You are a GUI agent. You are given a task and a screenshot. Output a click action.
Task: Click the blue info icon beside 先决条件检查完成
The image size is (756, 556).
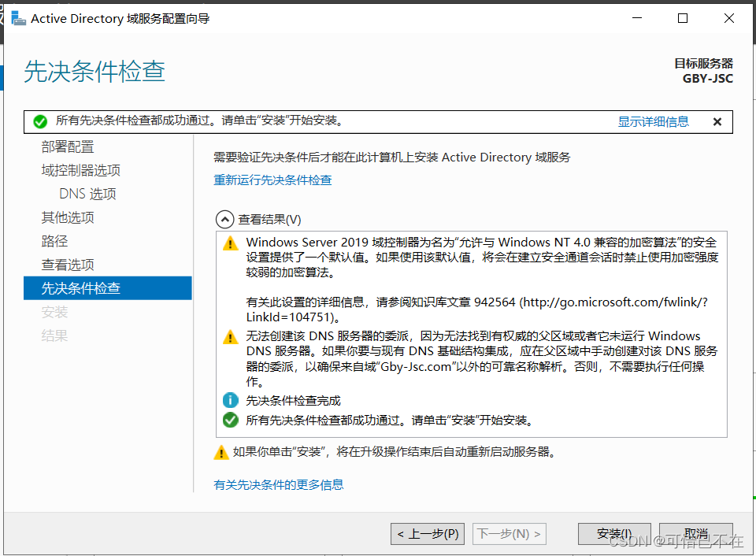click(231, 400)
